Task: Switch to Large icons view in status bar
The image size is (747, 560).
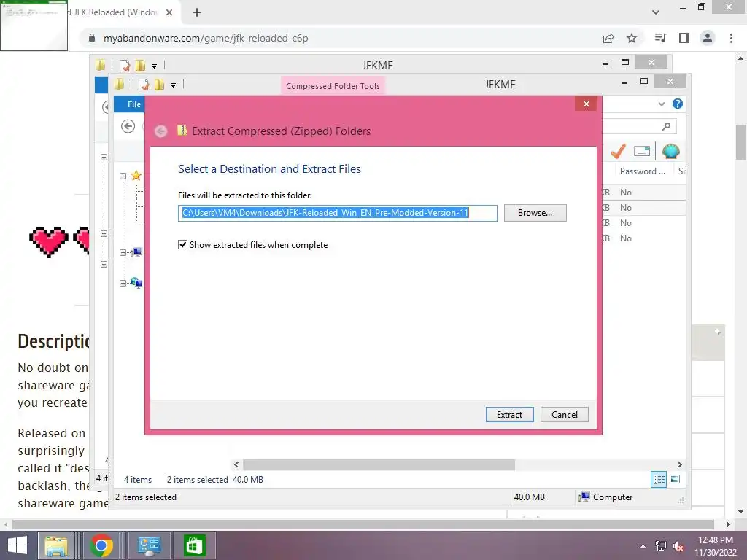Action: point(675,480)
